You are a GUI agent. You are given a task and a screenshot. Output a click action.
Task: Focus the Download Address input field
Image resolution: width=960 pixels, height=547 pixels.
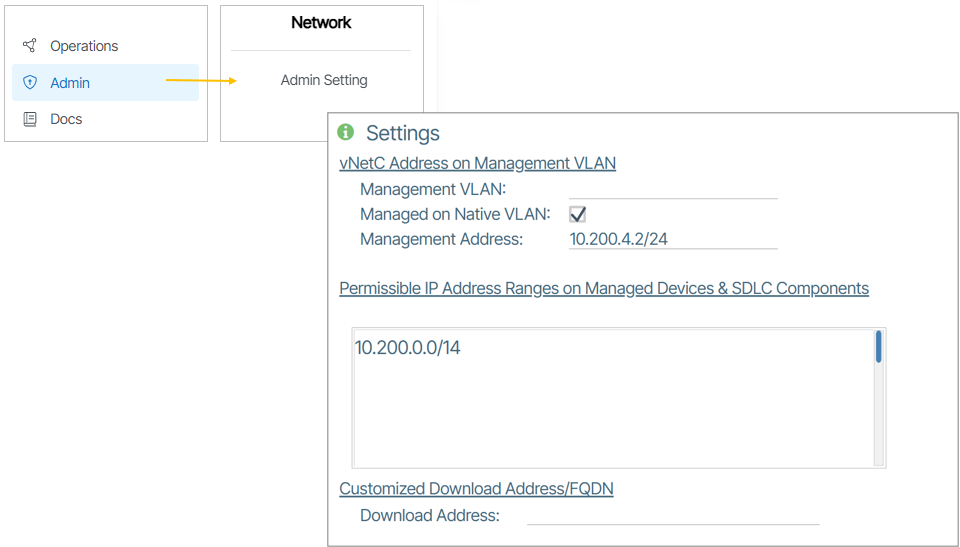(x=672, y=515)
